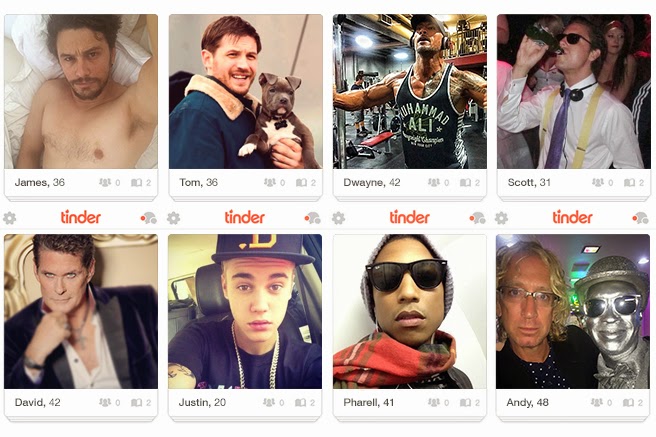Select the "Scott, 31" name label

529,182
